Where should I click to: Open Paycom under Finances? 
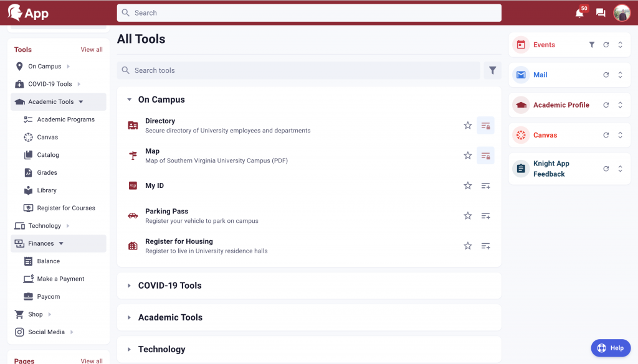[x=42, y=297]
